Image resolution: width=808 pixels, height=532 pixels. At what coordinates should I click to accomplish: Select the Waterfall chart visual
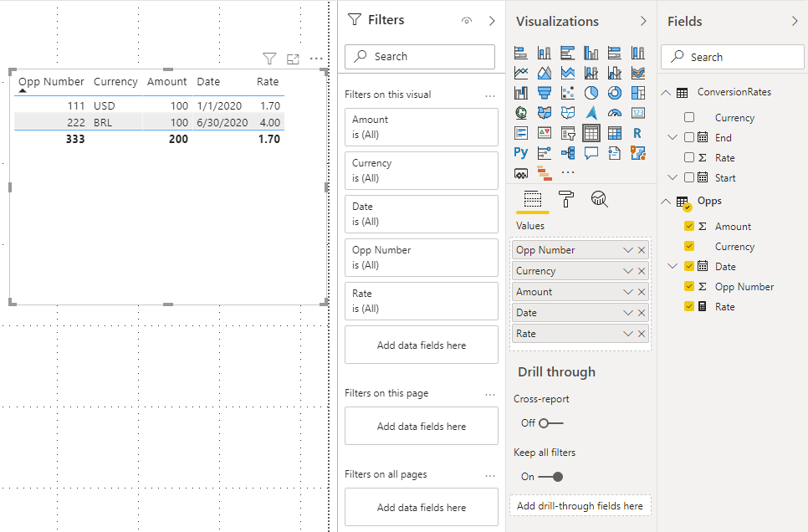pyautogui.click(x=521, y=93)
